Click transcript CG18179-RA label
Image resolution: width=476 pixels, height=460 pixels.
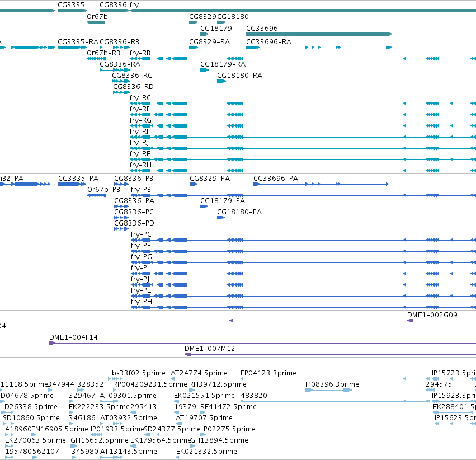(x=223, y=64)
